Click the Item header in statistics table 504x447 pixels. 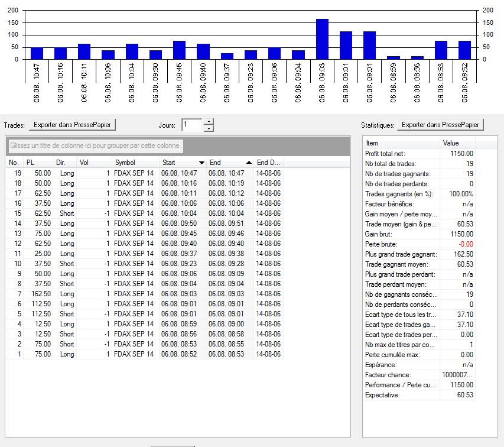pos(401,143)
